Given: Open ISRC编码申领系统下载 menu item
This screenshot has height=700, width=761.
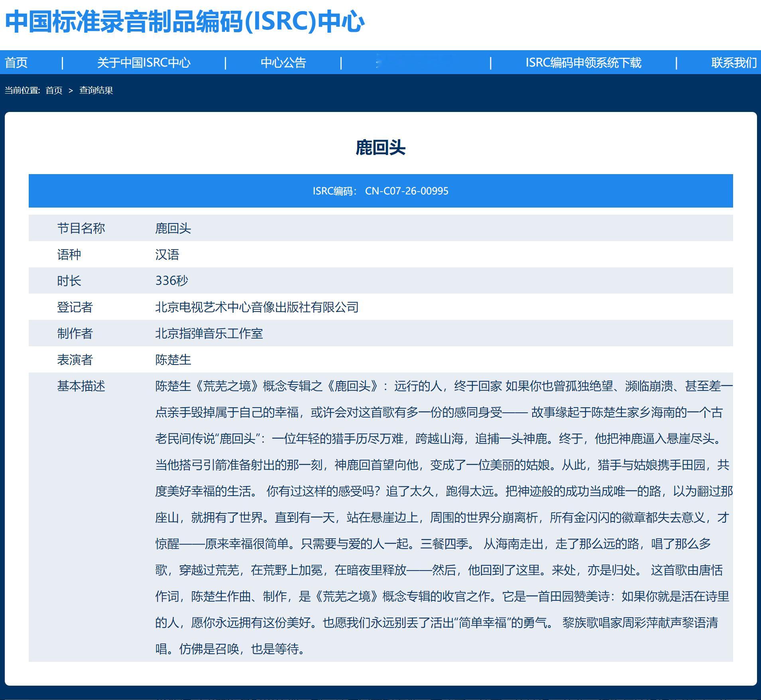Looking at the screenshot, I should [583, 63].
